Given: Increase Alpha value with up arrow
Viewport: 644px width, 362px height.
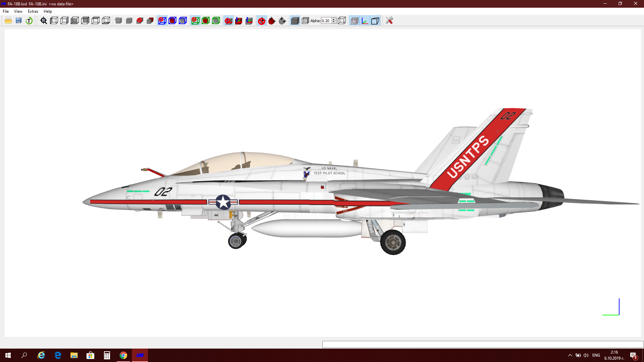Looking at the screenshot, I should [334, 19].
